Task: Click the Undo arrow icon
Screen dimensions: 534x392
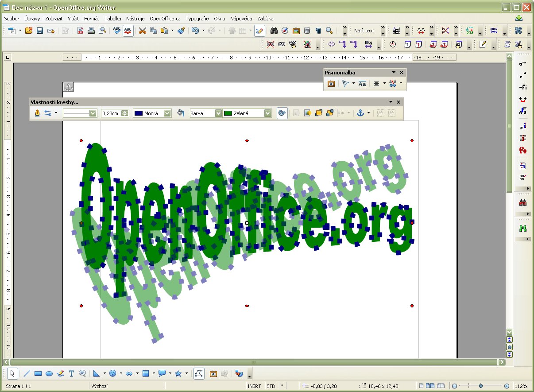Action: (195, 31)
